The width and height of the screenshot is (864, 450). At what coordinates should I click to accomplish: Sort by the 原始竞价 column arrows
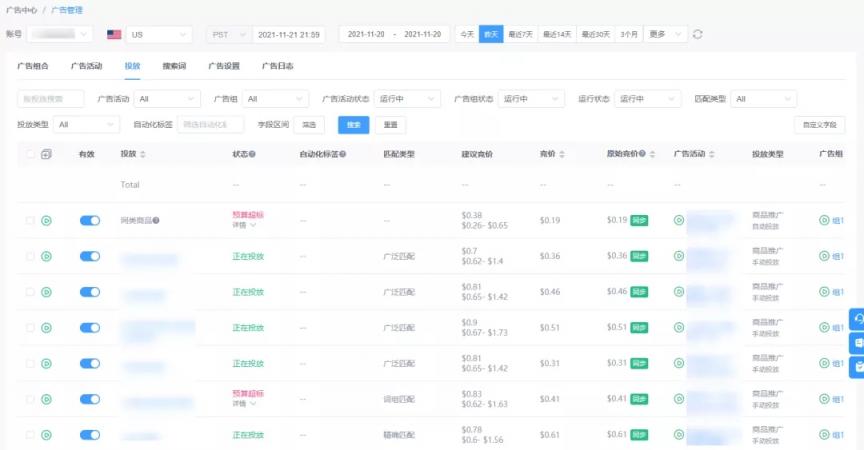(x=652, y=154)
